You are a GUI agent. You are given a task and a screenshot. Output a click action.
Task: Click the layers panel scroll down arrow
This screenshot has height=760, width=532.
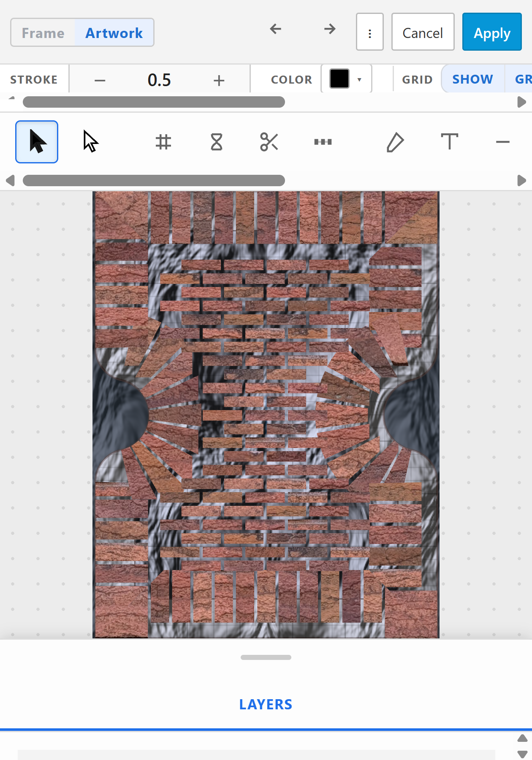pos(522,754)
